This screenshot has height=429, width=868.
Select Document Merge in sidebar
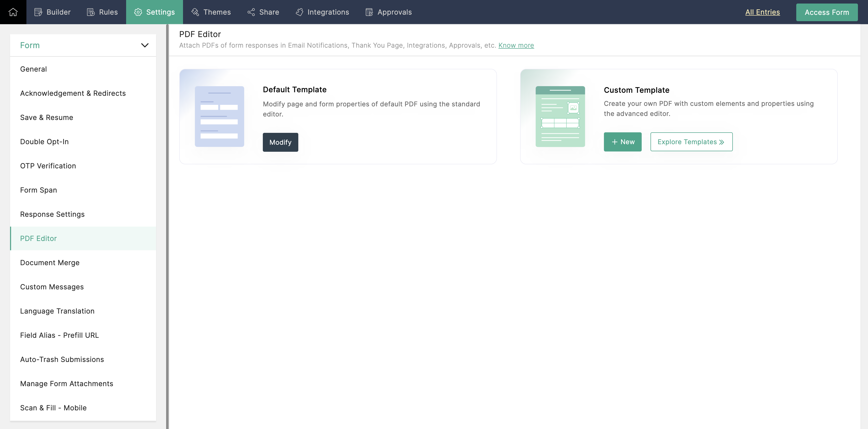pos(50,263)
